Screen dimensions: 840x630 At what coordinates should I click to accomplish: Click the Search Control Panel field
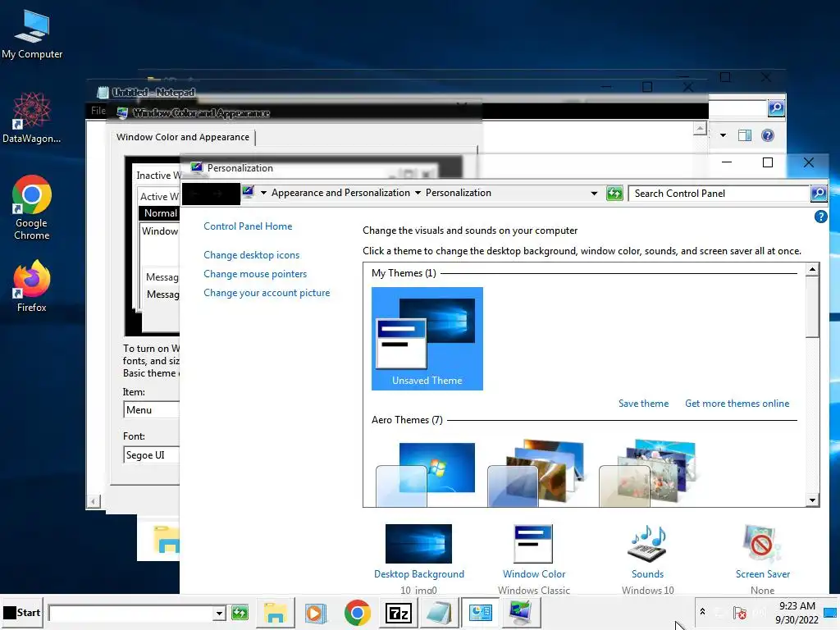(x=719, y=194)
